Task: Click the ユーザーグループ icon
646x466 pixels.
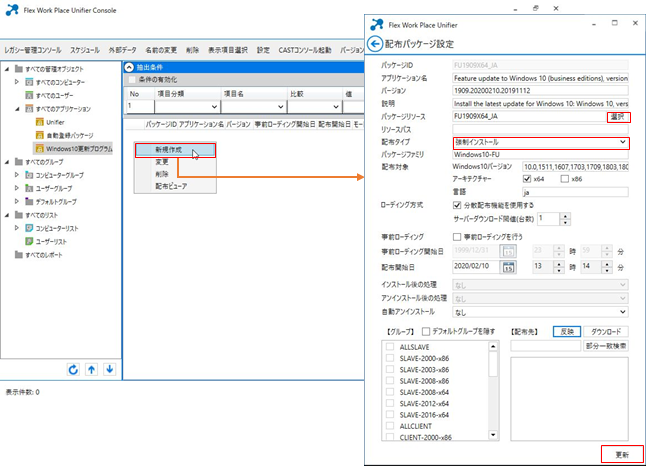Action: (29, 188)
